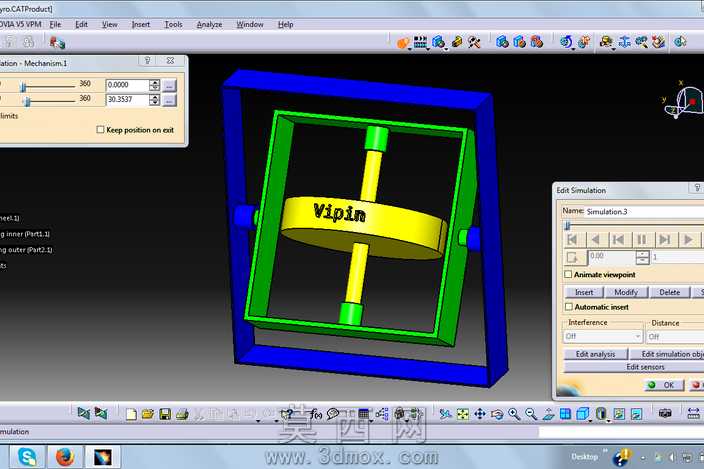
Task: Select the ring inner (Part1.1) tree item
Action: tap(25, 234)
